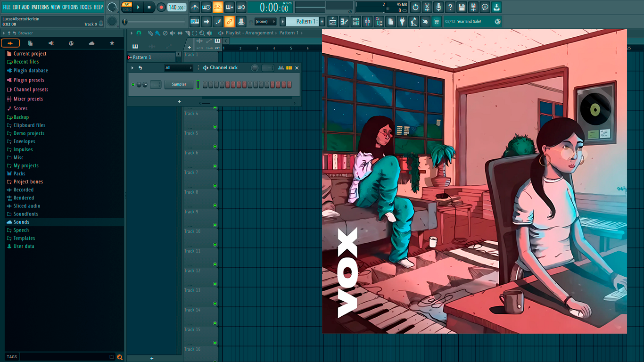Viewport: 644px width, 362px height.
Task: Toggle the link multilink controllers icon
Action: click(230, 21)
